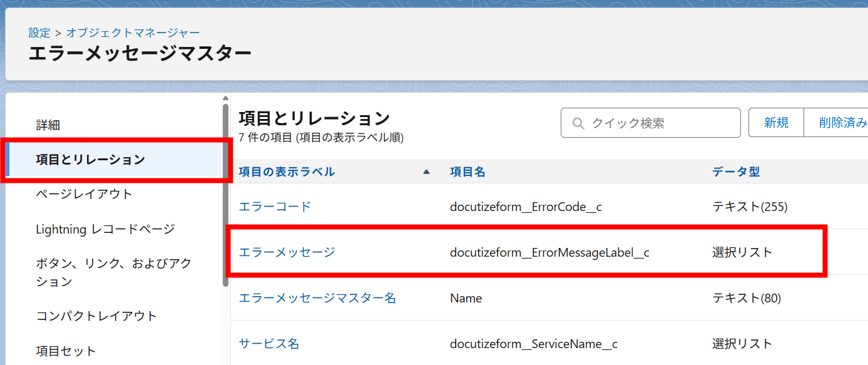Go to 設定 via the breadcrumb
868x365 pixels.
[x=39, y=33]
